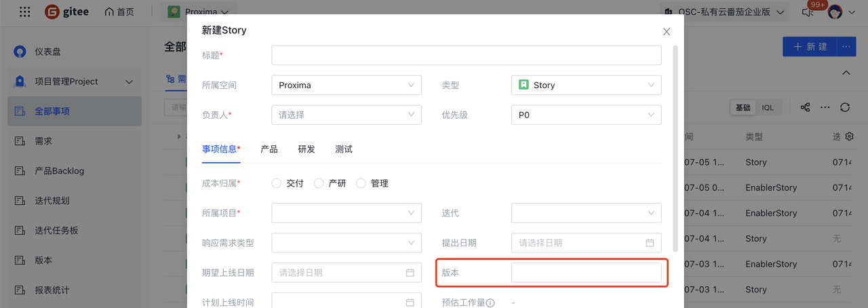Select the 交付 radio option
868x308 pixels.
click(x=277, y=183)
